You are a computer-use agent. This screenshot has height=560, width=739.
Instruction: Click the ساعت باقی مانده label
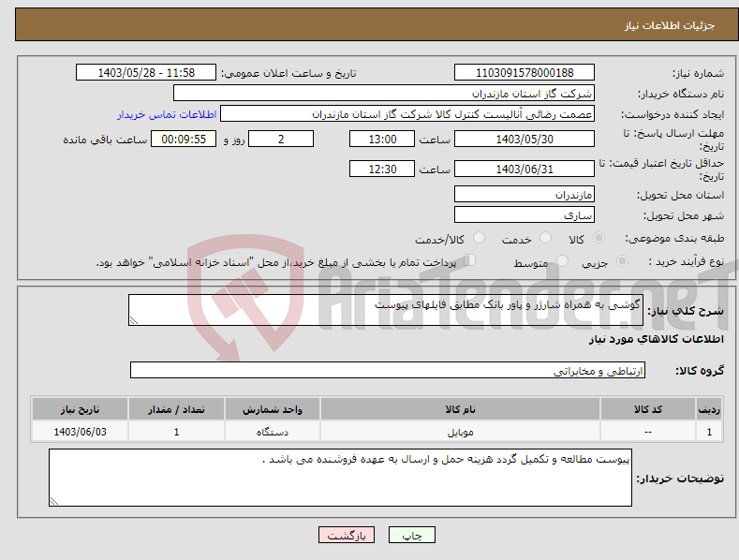(105, 140)
